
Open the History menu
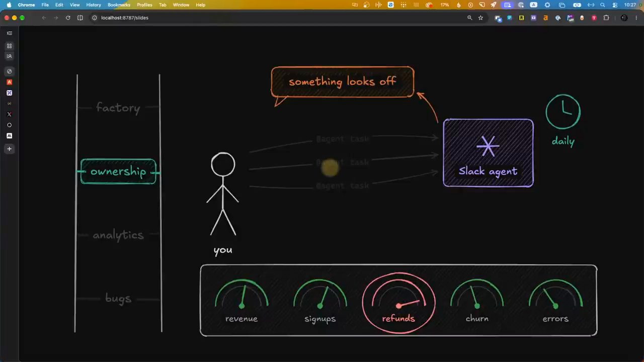point(94,5)
